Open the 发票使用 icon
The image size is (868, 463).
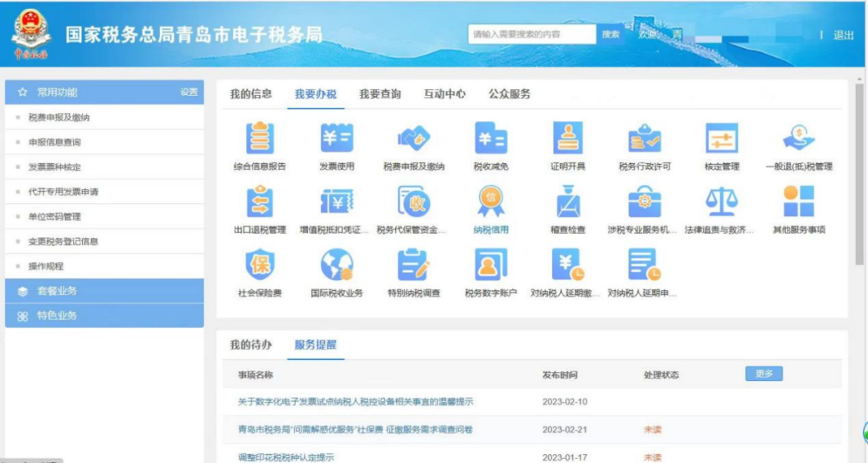coord(337,138)
